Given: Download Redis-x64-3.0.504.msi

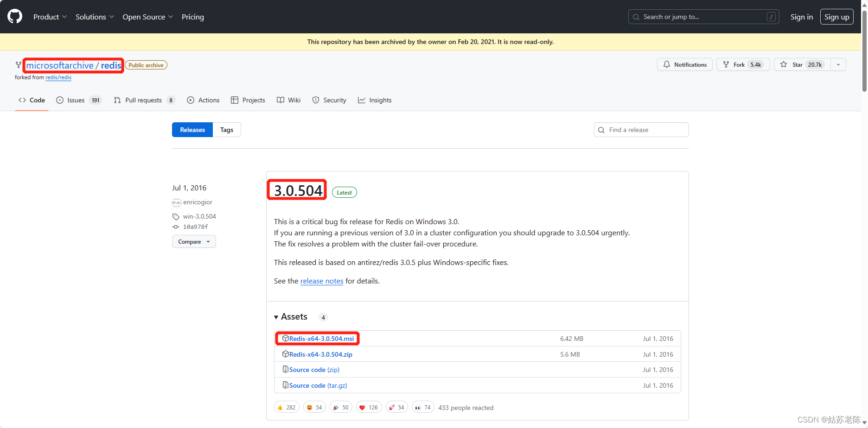Looking at the screenshot, I should [x=321, y=338].
